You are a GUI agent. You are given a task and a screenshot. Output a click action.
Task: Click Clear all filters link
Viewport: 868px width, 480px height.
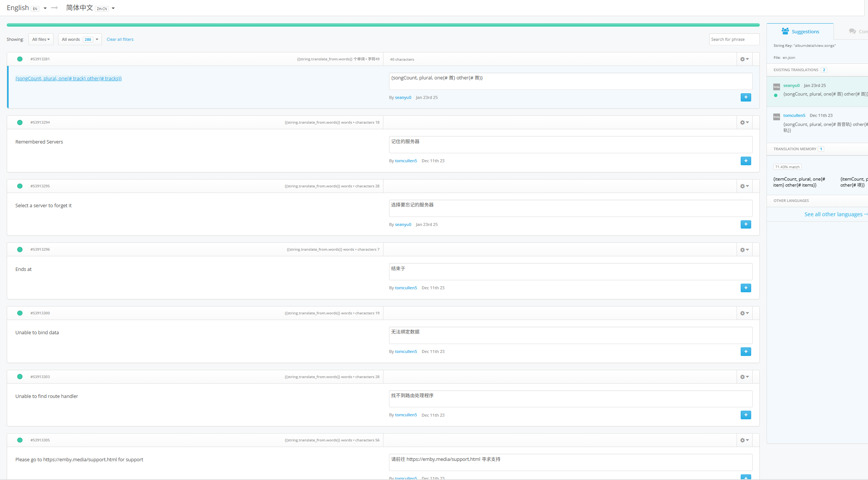tap(120, 39)
